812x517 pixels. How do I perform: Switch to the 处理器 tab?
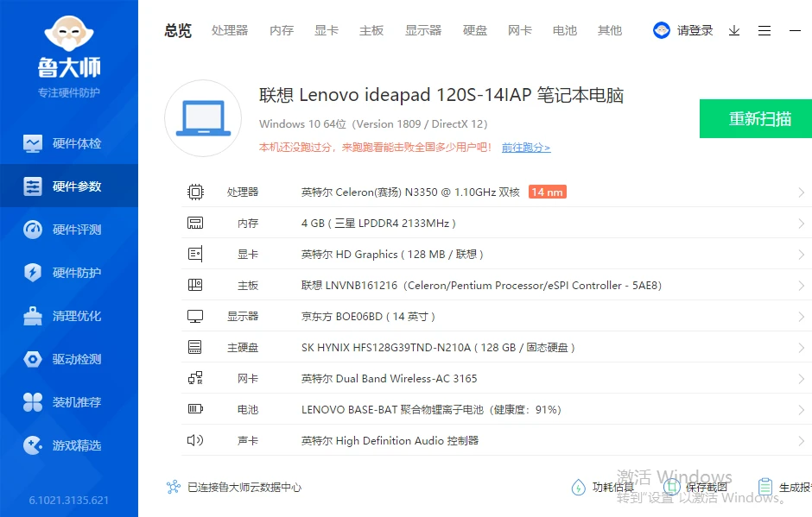[230, 30]
